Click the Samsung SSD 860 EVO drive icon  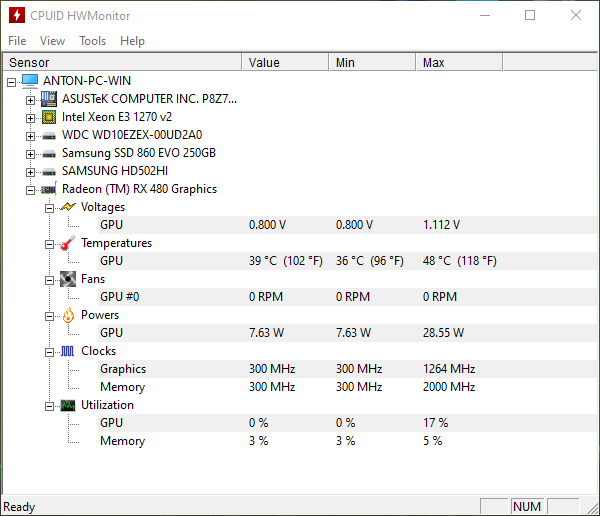[x=49, y=154]
